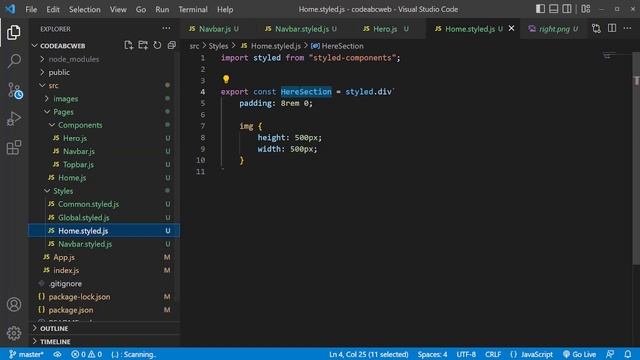Change Spaces: 4 indentation setting

pyautogui.click(x=432, y=354)
